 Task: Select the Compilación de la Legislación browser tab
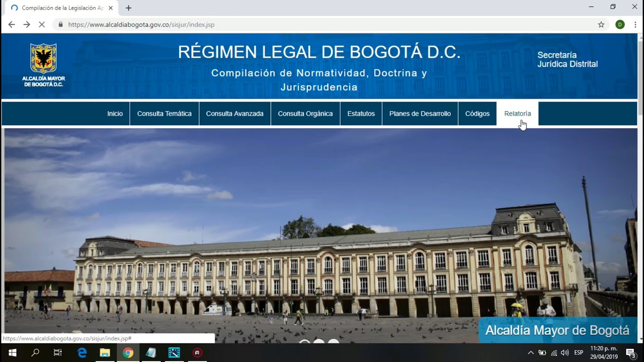[x=61, y=8]
